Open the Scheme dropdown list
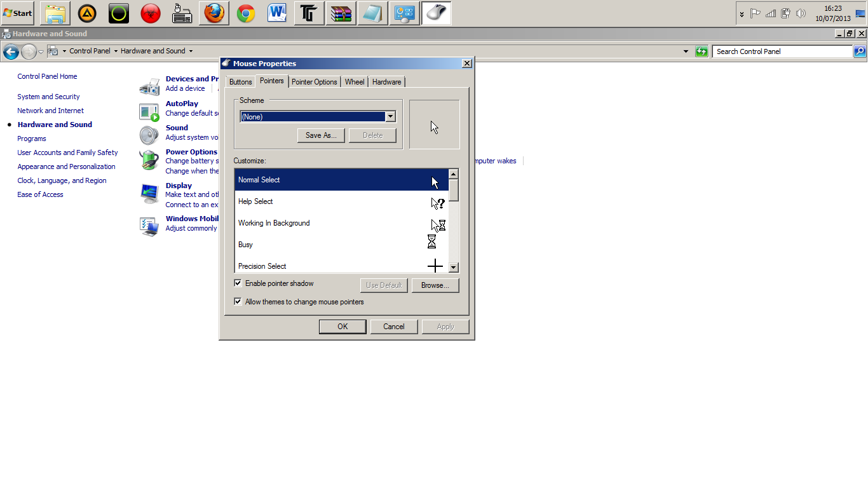Viewport: 868px width, 488px height. click(391, 116)
